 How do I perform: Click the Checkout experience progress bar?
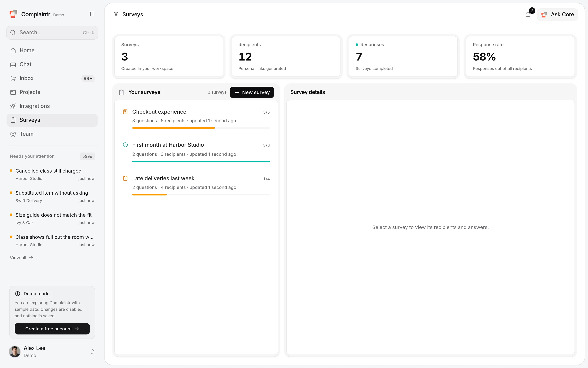click(x=201, y=128)
